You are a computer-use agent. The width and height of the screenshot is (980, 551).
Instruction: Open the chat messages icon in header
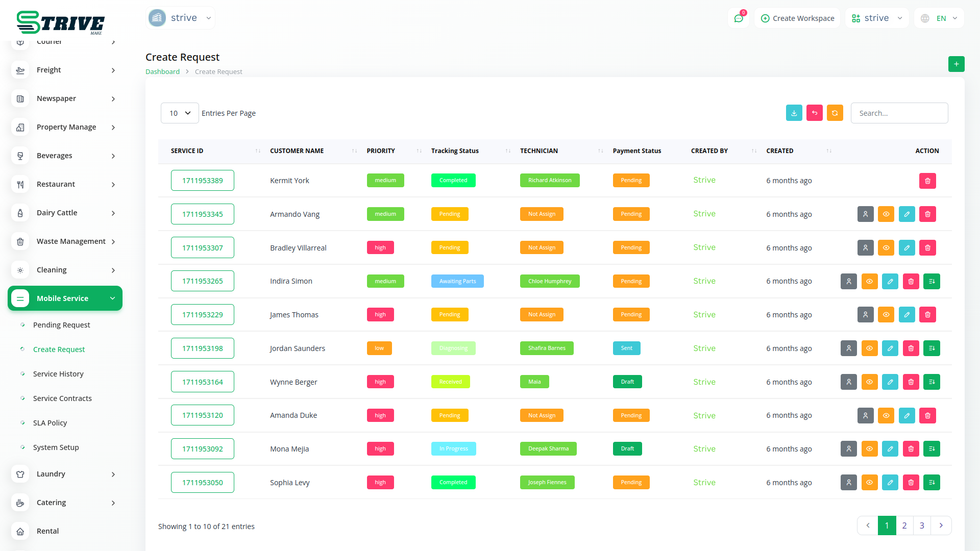tap(738, 18)
